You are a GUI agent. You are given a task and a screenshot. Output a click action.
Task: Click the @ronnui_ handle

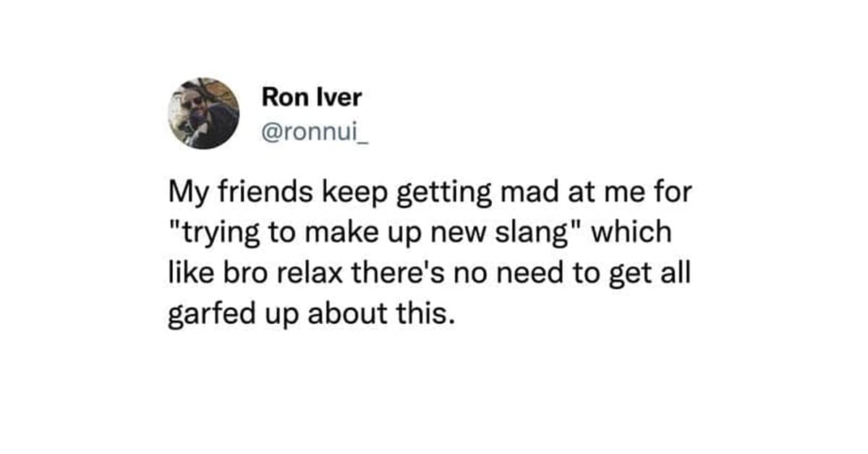(315, 130)
